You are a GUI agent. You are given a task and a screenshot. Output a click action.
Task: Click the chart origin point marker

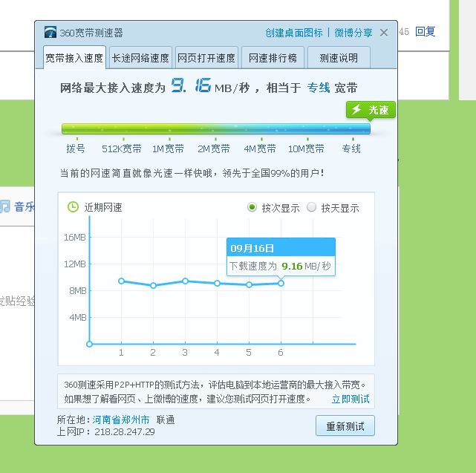coord(89,345)
